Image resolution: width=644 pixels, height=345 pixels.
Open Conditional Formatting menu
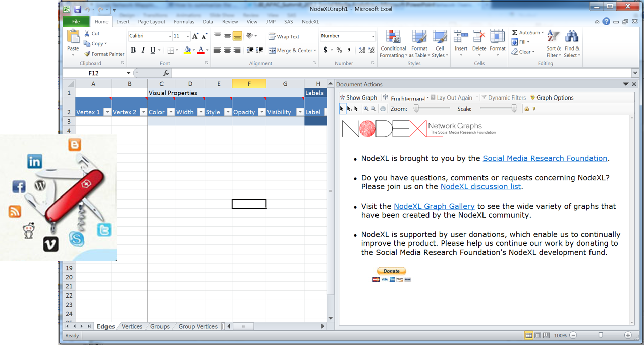393,44
